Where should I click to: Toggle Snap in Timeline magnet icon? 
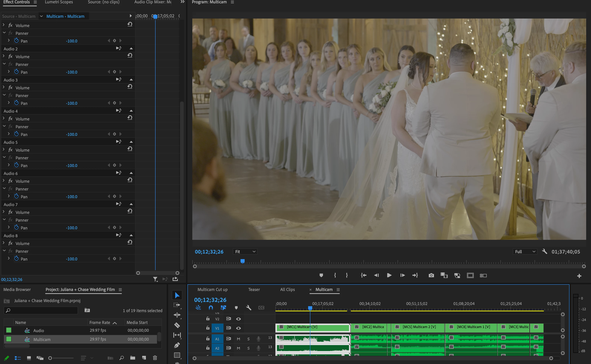tap(211, 308)
